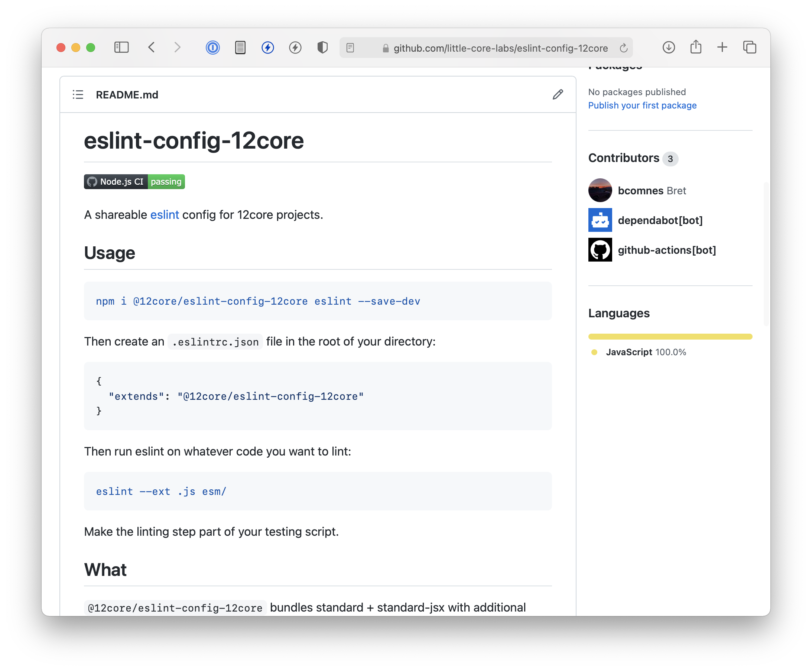Open the Contributors heading link
Screen dimensions: 812x671
click(624, 158)
